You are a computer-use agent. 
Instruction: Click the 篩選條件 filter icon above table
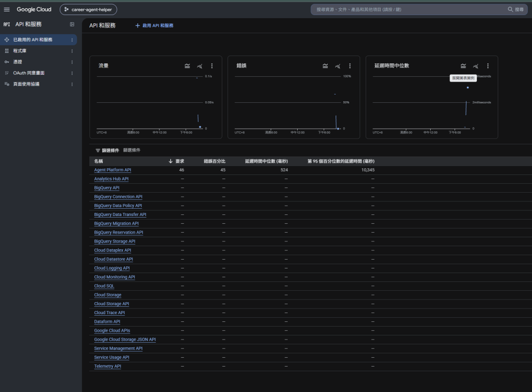pos(98,150)
